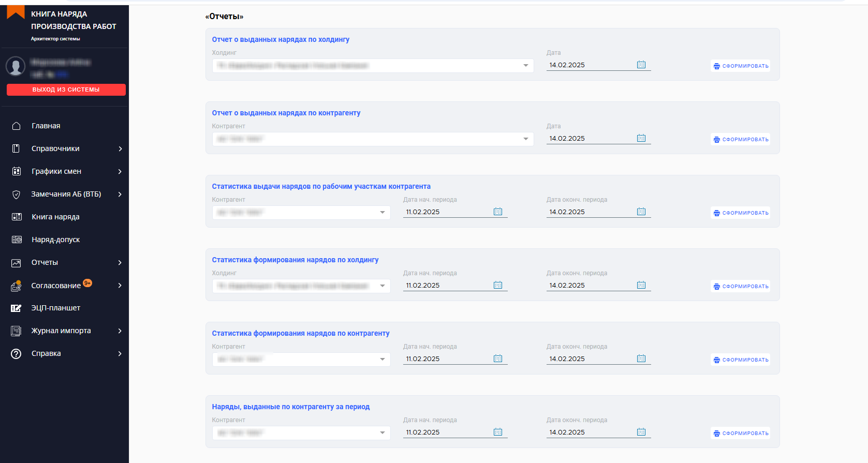The image size is (868, 463).
Task: Open the Отчеты menu item
Action: 45,262
